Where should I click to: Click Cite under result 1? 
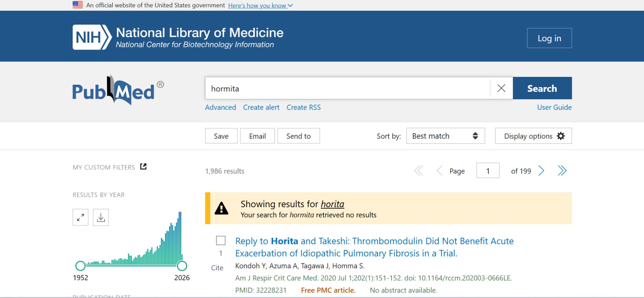[x=217, y=268]
